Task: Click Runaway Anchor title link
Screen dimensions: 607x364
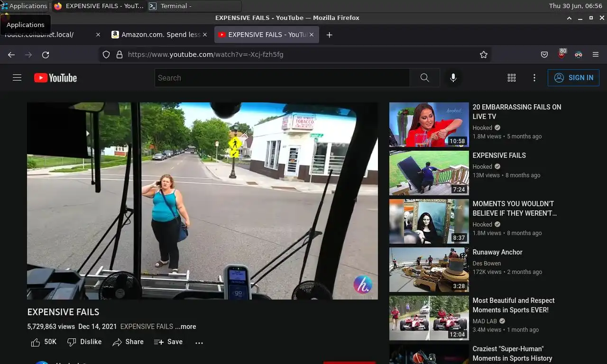Action: pos(497,252)
